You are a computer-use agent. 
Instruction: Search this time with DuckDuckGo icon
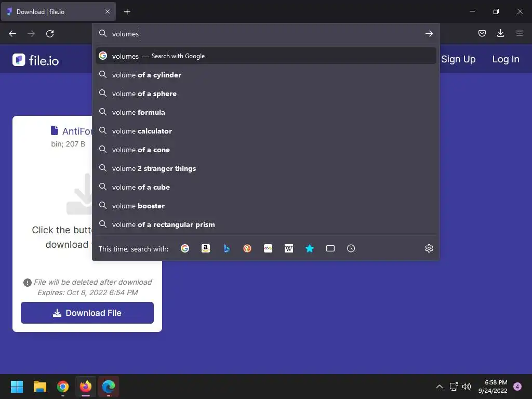(247, 248)
